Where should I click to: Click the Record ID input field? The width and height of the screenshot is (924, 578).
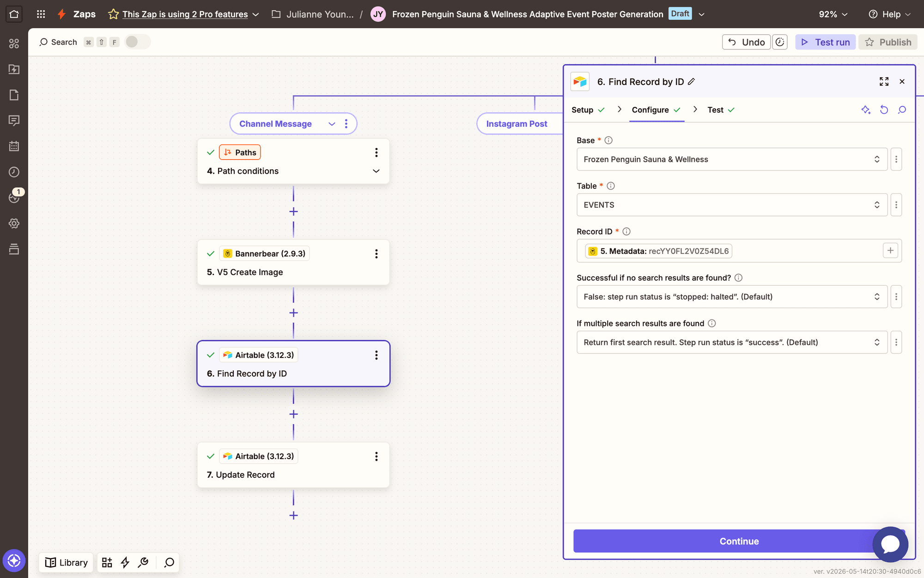739,251
